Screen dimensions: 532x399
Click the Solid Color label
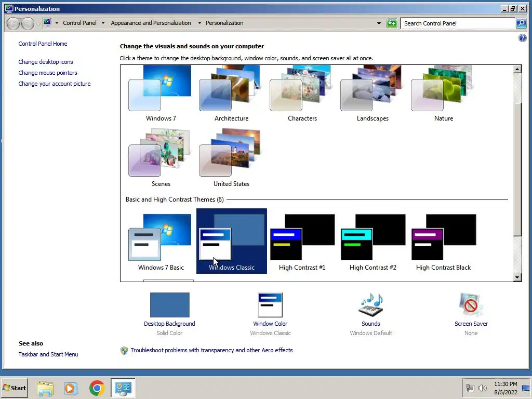coord(169,333)
